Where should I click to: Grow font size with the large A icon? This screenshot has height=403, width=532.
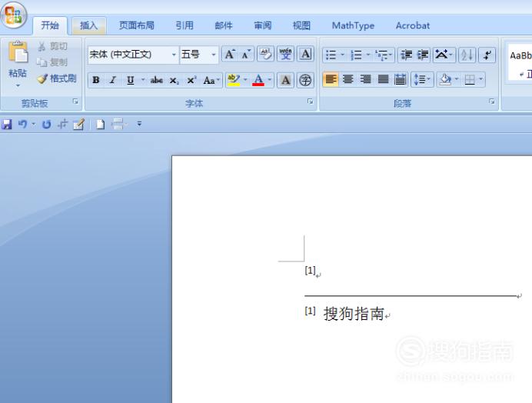[x=230, y=55]
